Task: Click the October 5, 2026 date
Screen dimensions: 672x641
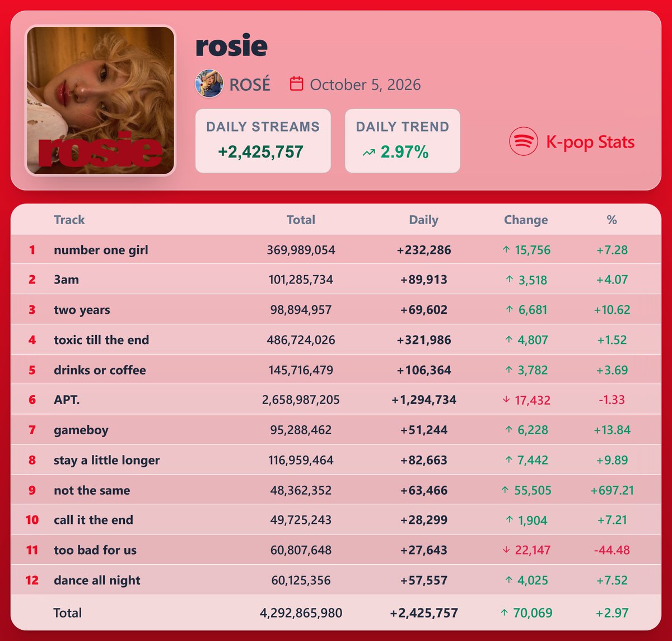Action: tap(365, 85)
